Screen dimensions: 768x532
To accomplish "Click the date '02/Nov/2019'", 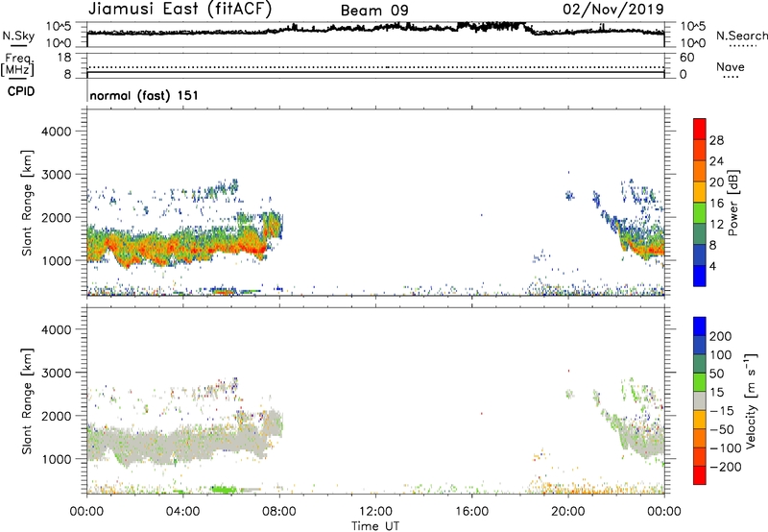I will coord(613,9).
